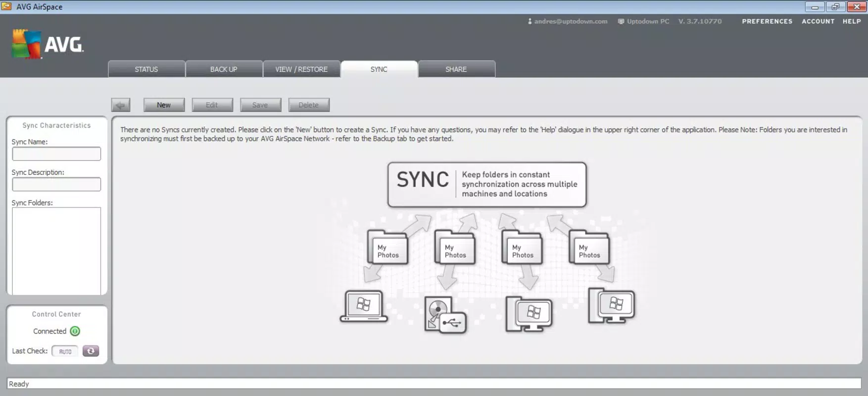Click the AVG logo in the header
The height and width of the screenshot is (396, 868).
click(x=48, y=44)
